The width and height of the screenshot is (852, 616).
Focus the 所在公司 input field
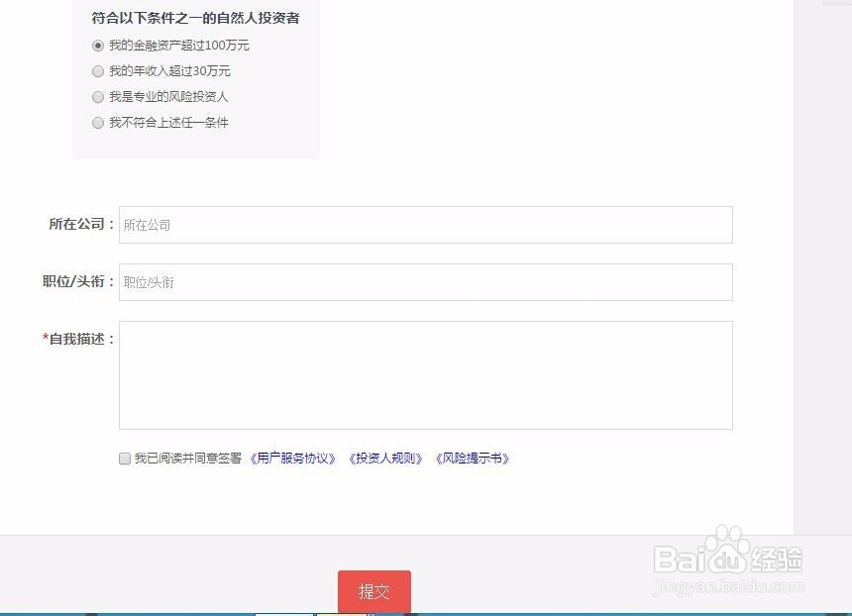(425, 225)
